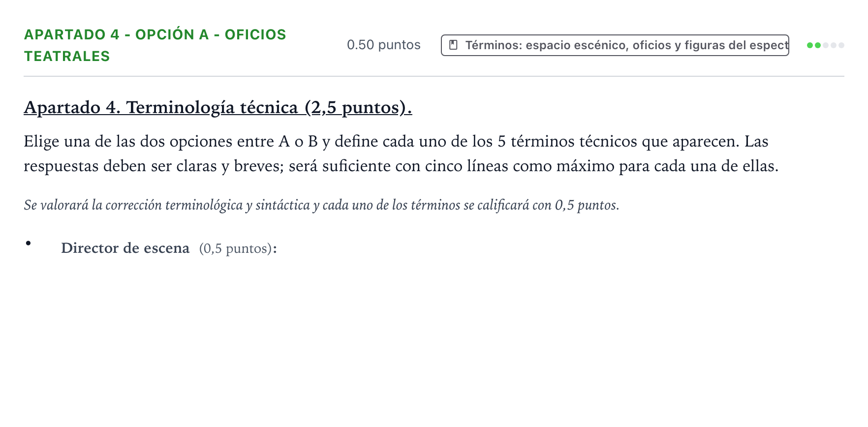
Task: Click the last gray difficulty dot
Action: point(841,45)
